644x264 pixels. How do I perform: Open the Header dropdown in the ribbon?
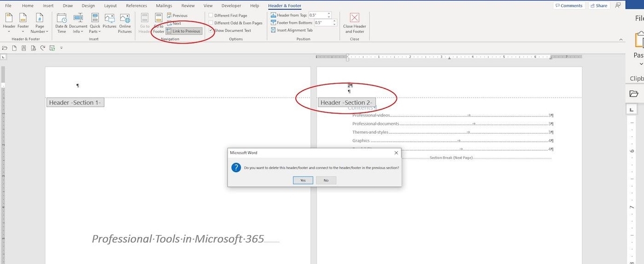tap(9, 23)
